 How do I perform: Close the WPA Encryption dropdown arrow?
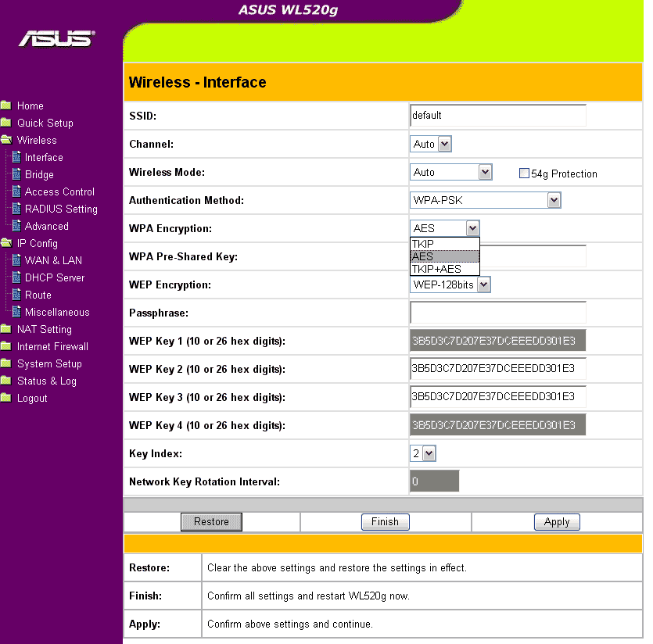(x=472, y=228)
